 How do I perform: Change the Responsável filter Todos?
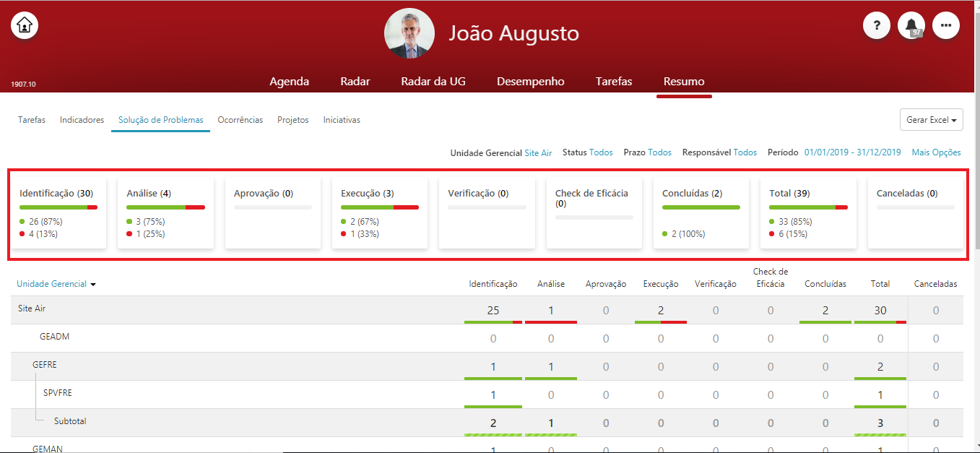pyautogui.click(x=745, y=152)
